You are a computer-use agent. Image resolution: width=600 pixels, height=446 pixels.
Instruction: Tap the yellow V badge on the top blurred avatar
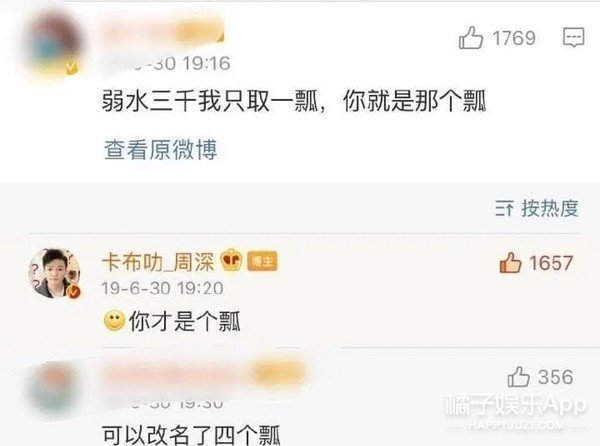pyautogui.click(x=71, y=68)
